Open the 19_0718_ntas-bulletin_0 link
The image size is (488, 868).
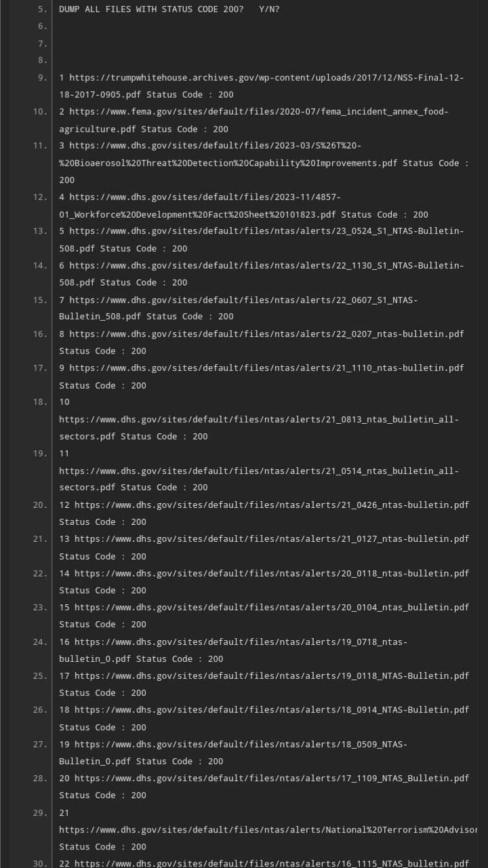(x=241, y=642)
